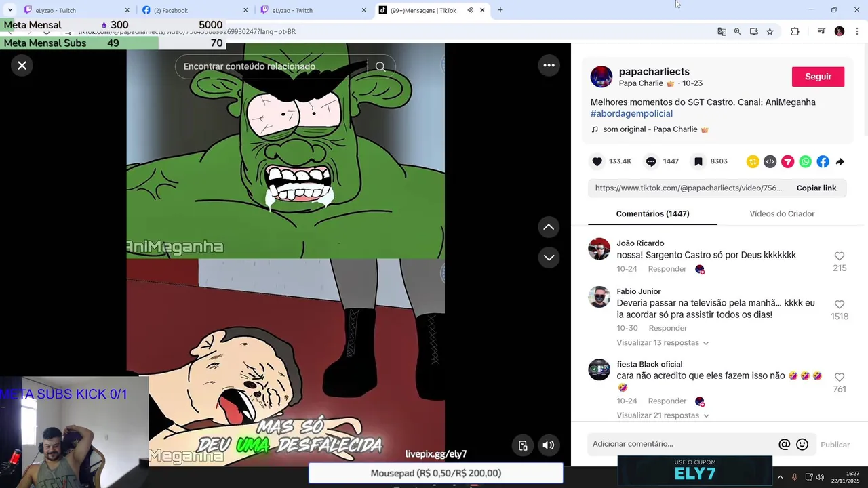The width and height of the screenshot is (868, 488).
Task: Click the floating player icon beside volume
Action: point(523,445)
